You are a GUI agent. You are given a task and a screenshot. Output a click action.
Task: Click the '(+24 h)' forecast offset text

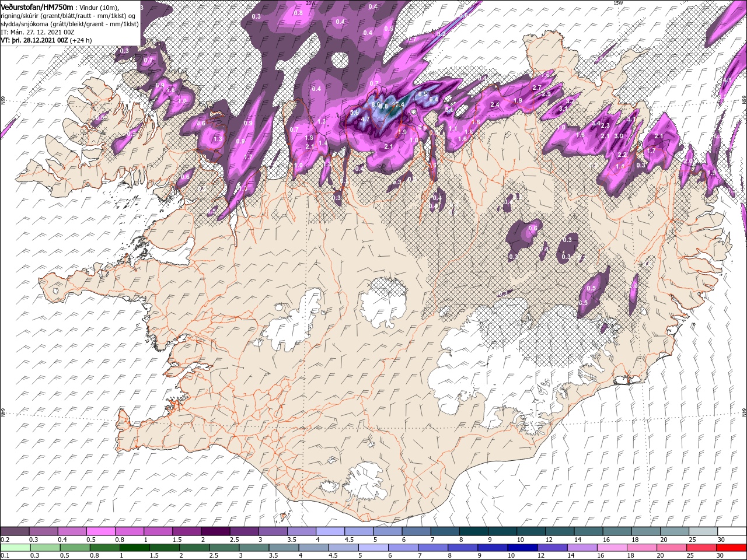[x=81, y=40]
